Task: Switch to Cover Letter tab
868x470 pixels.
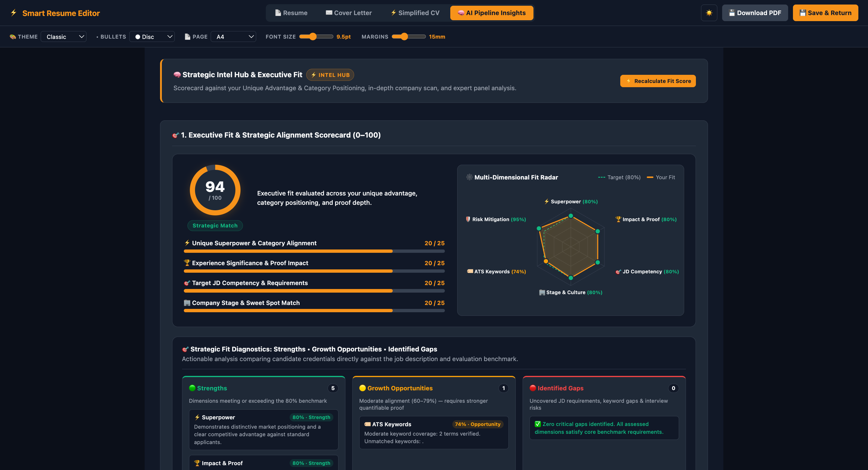Action: [349, 13]
